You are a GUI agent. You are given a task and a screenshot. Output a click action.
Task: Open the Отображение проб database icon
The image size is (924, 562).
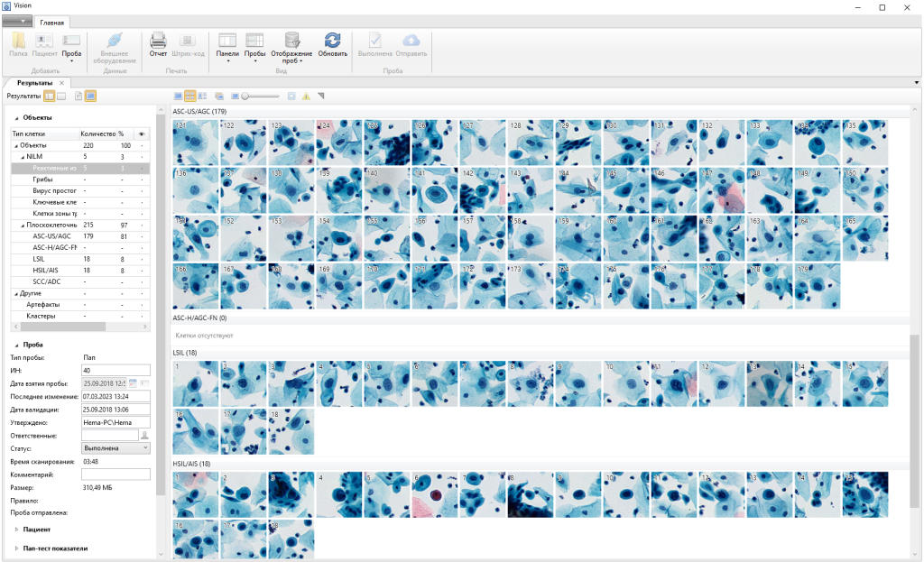coord(292,41)
